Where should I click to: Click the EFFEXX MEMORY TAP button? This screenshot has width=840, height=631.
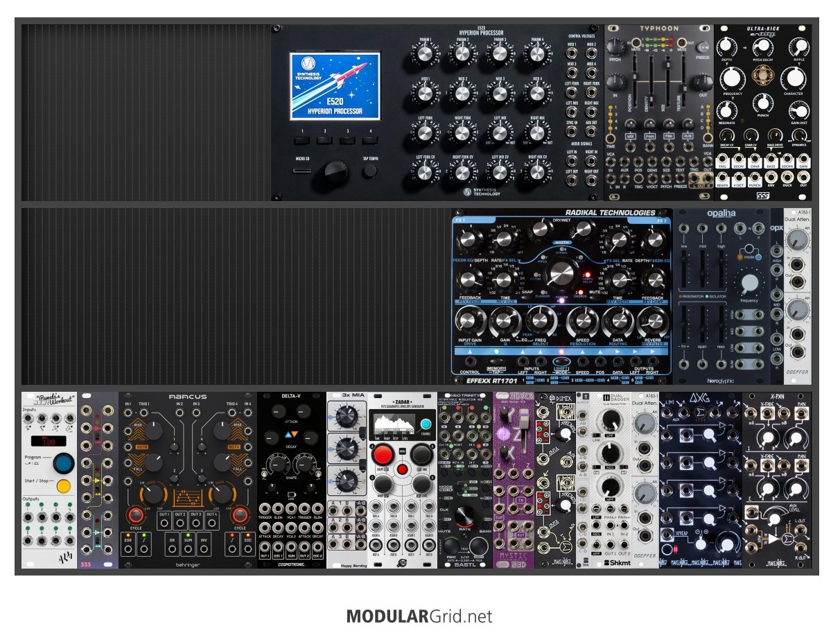(496, 362)
